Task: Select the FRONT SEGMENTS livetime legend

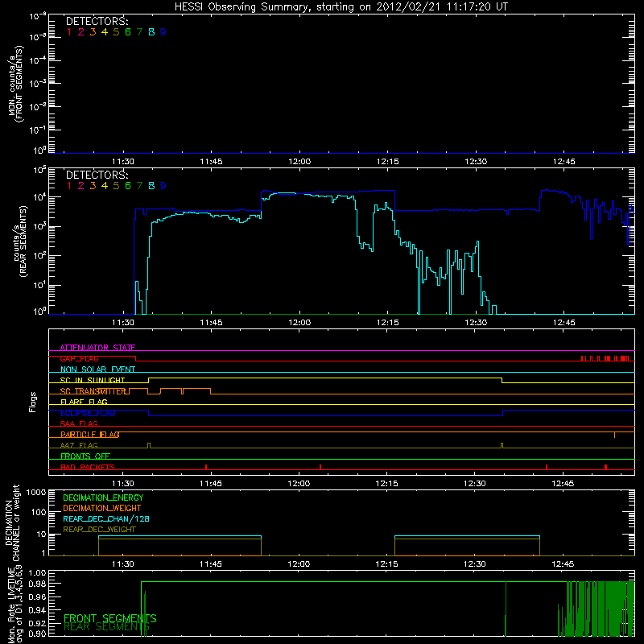Action: [110, 618]
